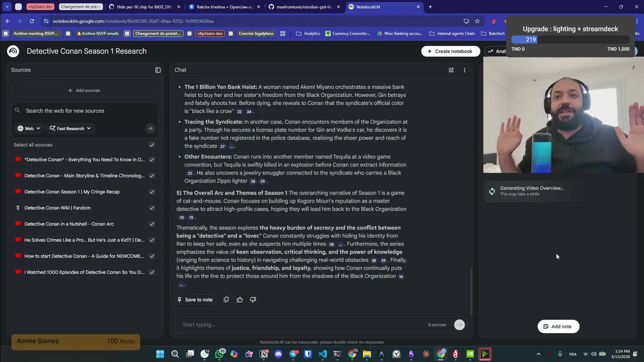This screenshot has width=644, height=362.
Task: Toggle Select all sources checkbox
Action: point(152,145)
